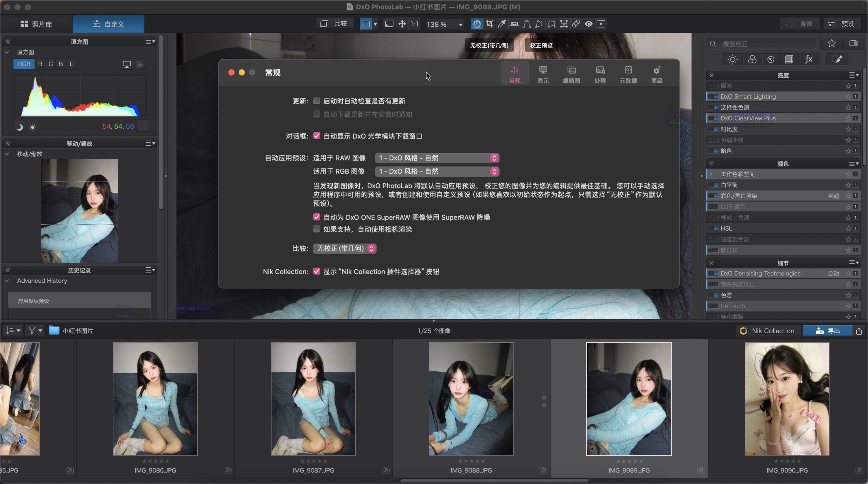Viewport: 868px width, 484px height.
Task: Open the IMG_9087.JPG thumbnail
Action: click(x=313, y=399)
